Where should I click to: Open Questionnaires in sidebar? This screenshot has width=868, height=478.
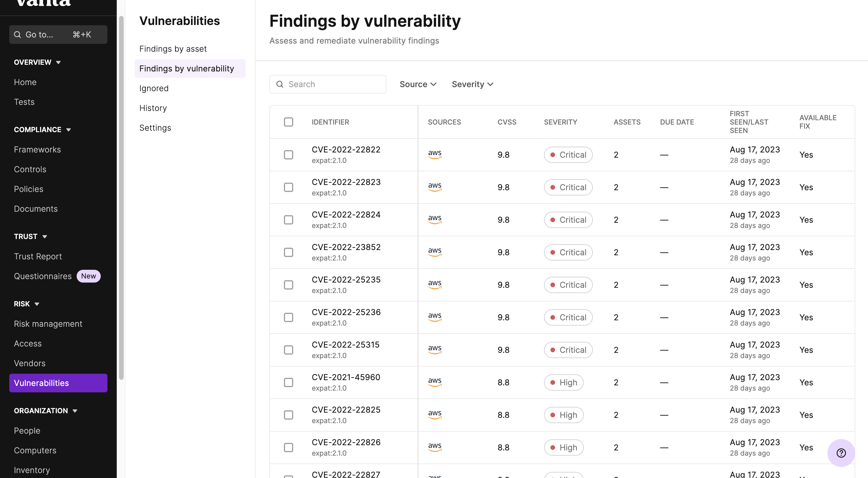43,276
